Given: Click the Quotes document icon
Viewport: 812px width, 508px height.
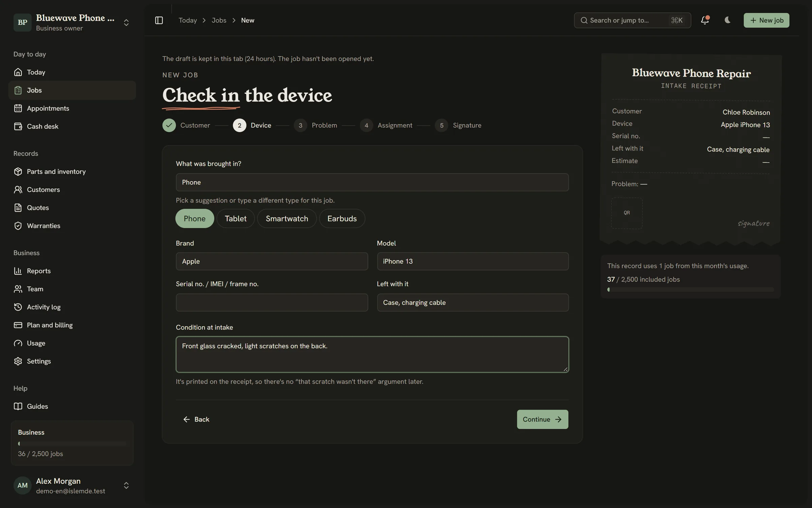Looking at the screenshot, I should (18, 208).
